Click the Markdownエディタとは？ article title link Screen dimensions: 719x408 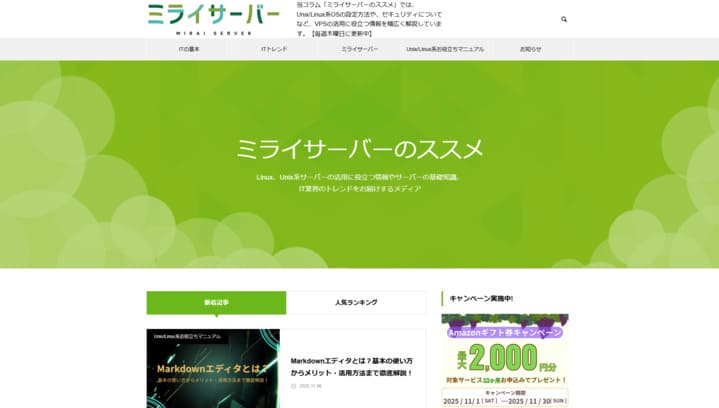tap(351, 366)
